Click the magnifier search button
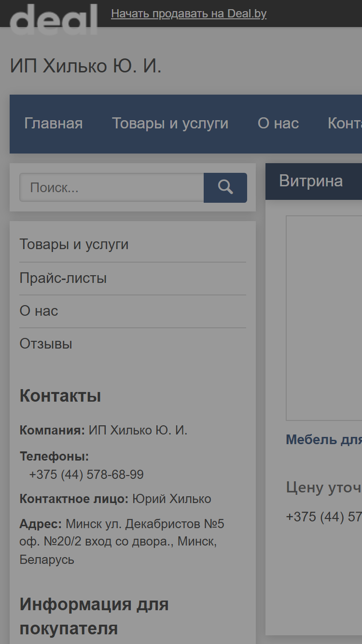Screen dimensions: 362x644 pos(225,187)
